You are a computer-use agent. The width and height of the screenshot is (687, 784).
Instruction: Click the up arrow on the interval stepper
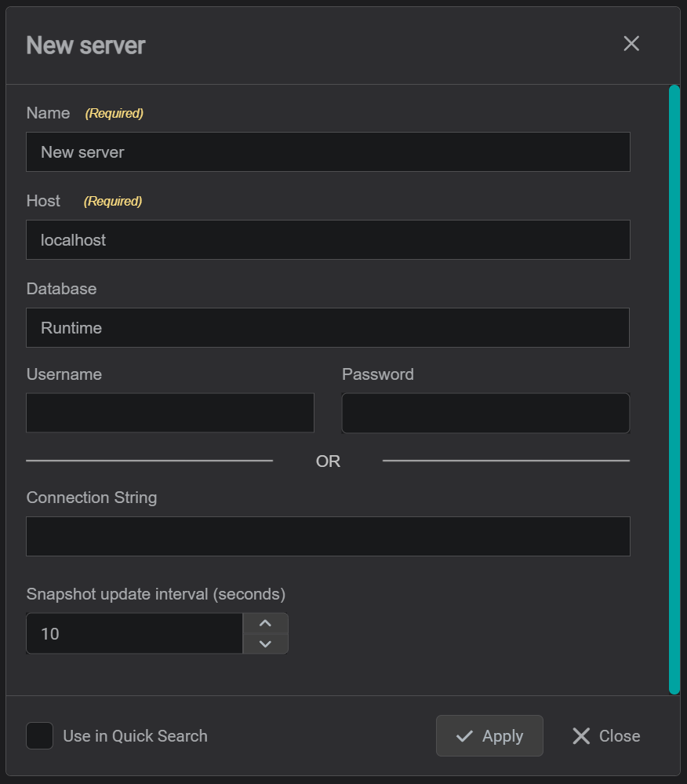pos(265,622)
